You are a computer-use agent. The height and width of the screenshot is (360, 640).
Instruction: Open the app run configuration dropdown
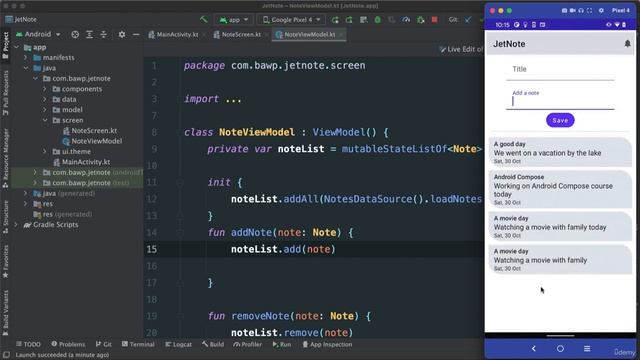234,20
